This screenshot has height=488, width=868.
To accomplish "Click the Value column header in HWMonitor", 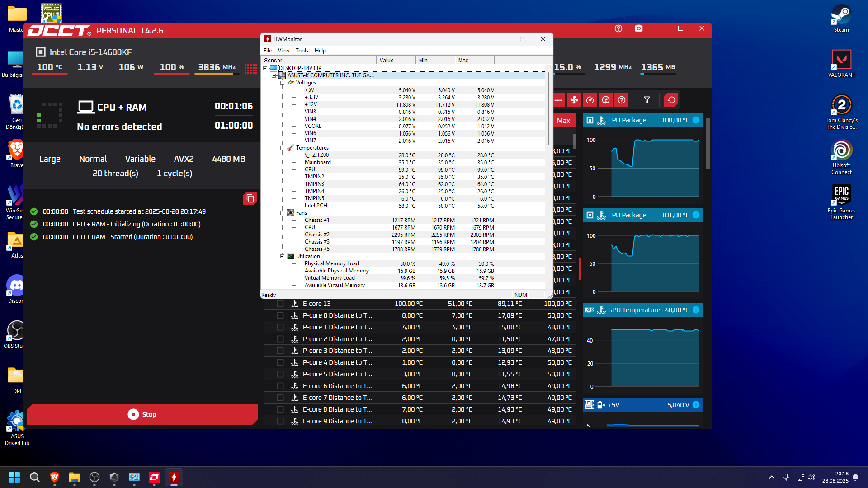I will [396, 60].
